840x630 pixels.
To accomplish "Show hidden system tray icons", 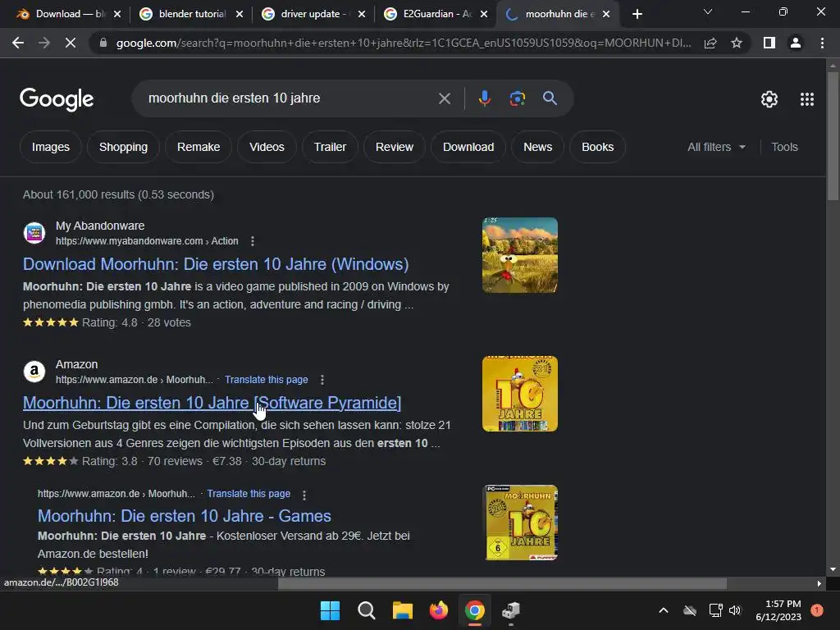I will 663,610.
